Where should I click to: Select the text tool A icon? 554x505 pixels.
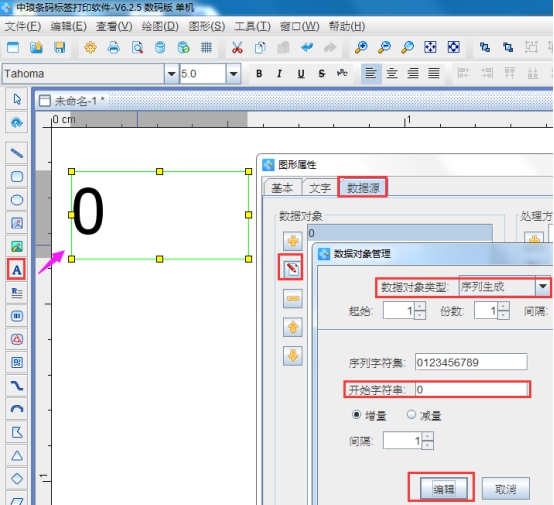pos(16,270)
